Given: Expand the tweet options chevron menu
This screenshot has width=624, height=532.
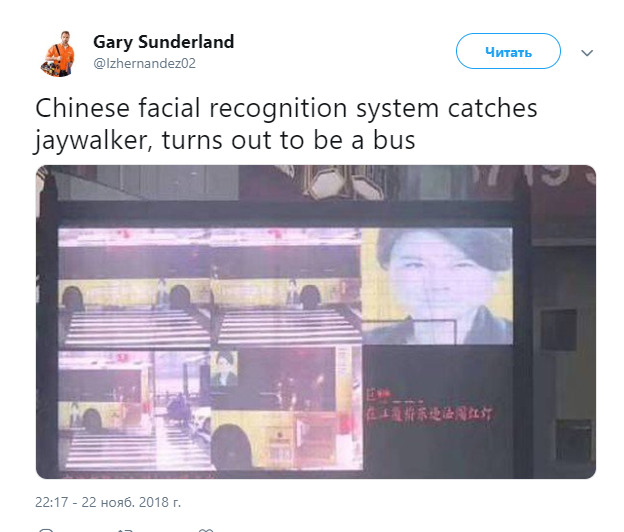Looking at the screenshot, I should pos(587,53).
